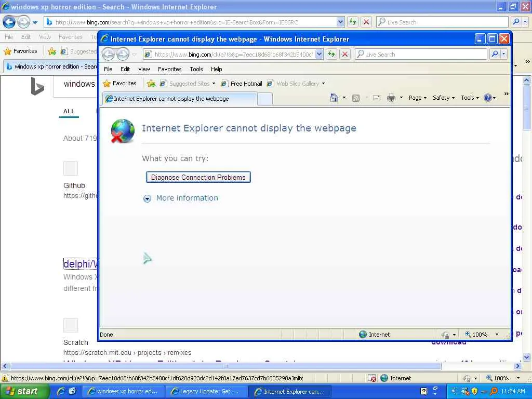The image size is (532, 399).
Task: Open the View menu in front window
Action: click(144, 69)
